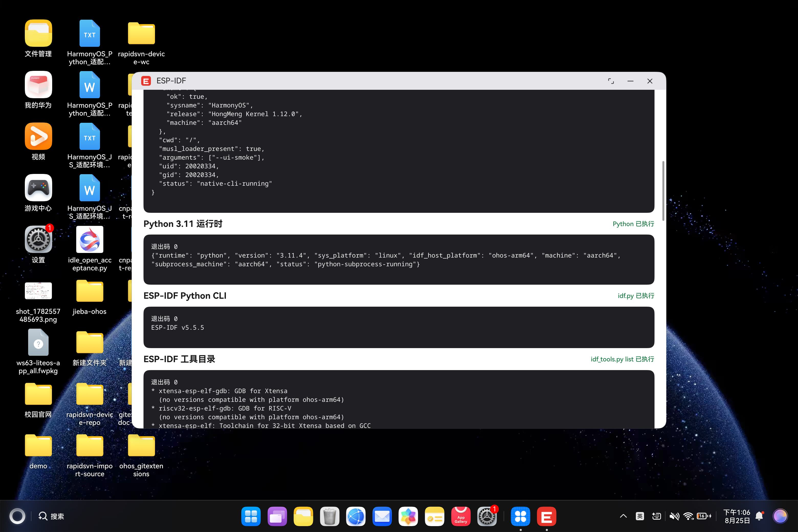Viewport: 798px width, 532px height.
Task: Unmute via the muted speaker tray icon
Action: [674, 516]
